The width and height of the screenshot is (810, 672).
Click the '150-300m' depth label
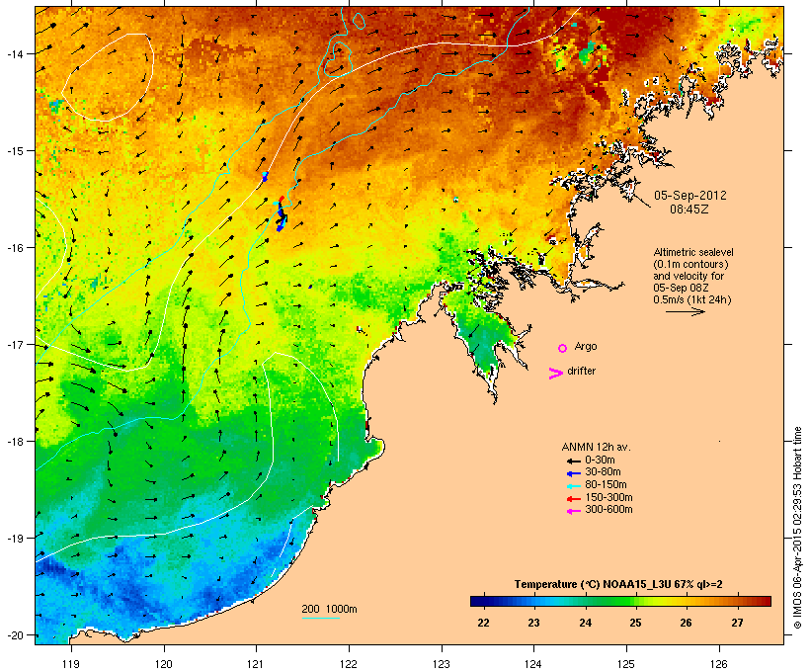coord(608,498)
